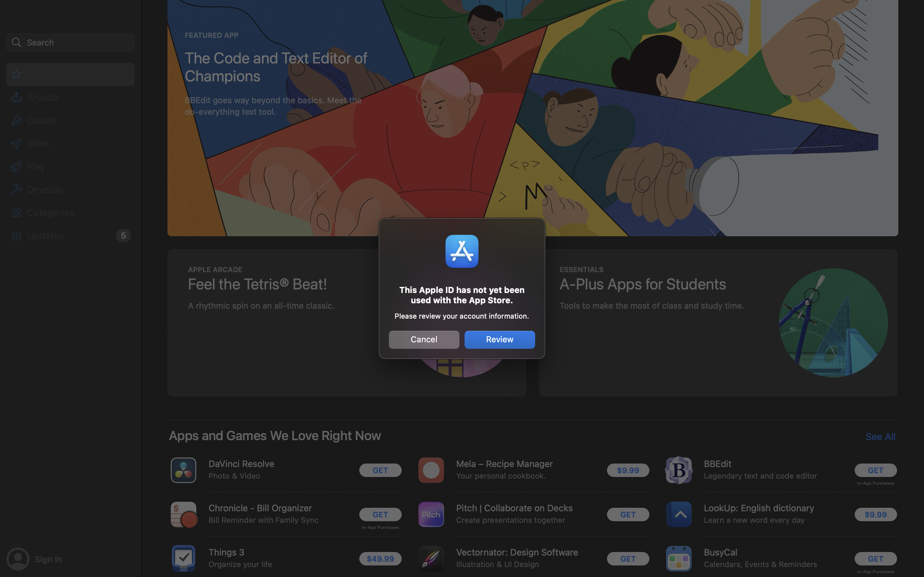Screen dimensions: 924x577
Task: Buy Things 3 for $49.99
Action: [x=380, y=559]
